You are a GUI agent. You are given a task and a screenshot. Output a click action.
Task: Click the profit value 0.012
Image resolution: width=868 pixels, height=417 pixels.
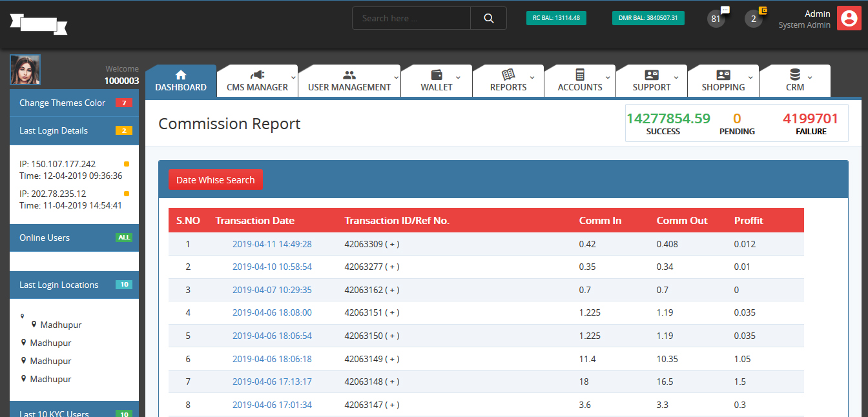745,244
